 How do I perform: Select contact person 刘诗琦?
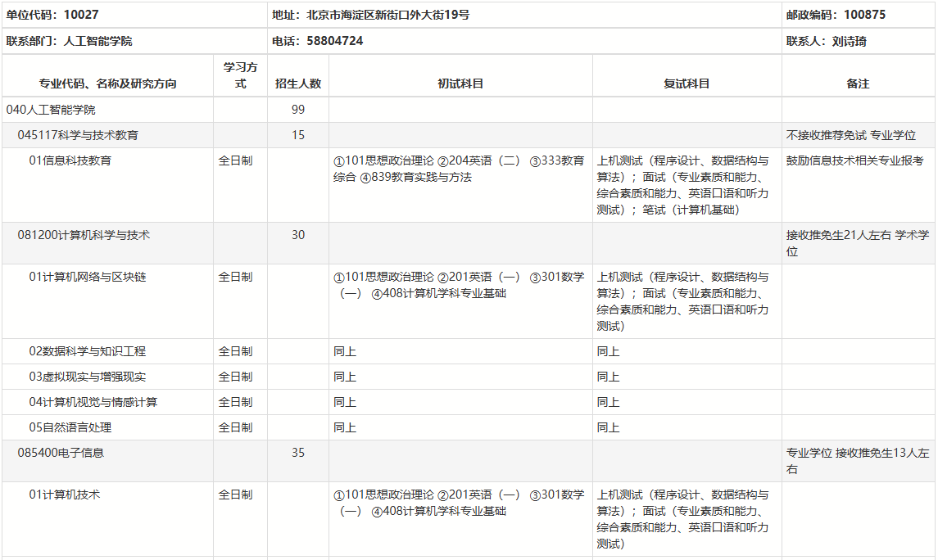click(849, 41)
